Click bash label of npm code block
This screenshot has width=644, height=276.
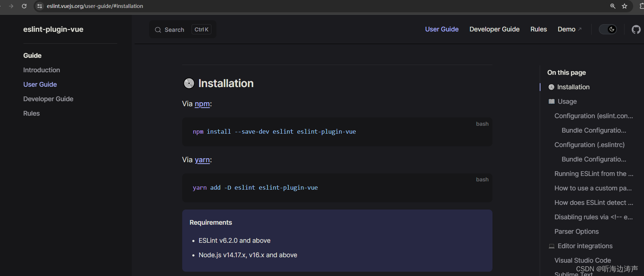pyautogui.click(x=482, y=124)
